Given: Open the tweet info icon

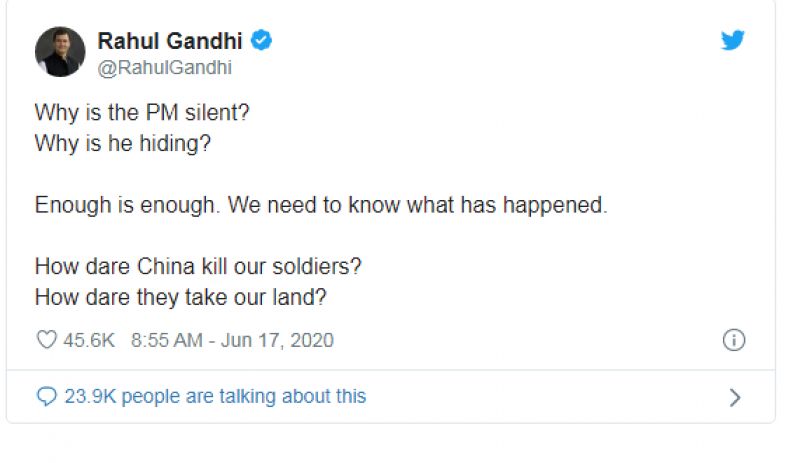Looking at the screenshot, I should 733,340.
